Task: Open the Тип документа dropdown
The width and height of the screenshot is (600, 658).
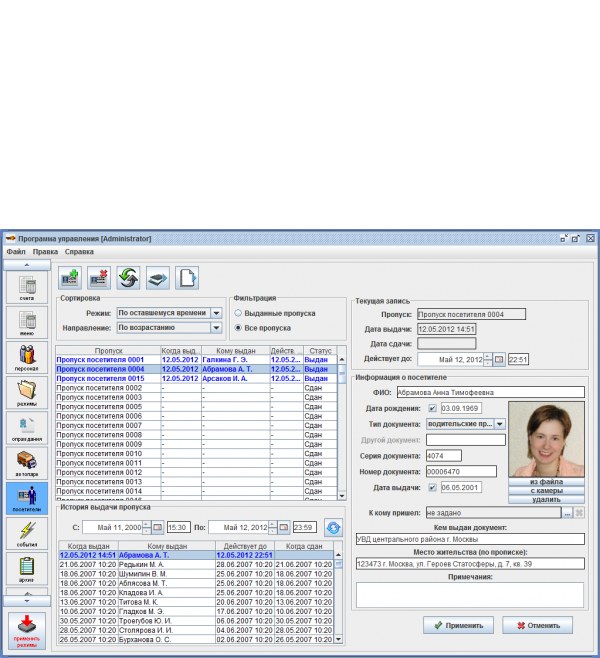Action: (500, 424)
